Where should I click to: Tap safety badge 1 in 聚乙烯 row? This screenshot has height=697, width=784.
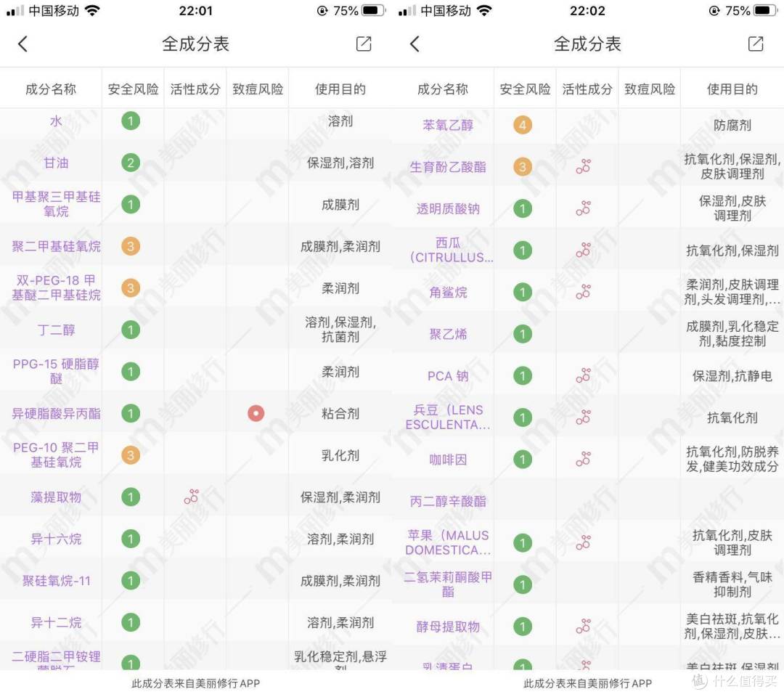pos(523,334)
